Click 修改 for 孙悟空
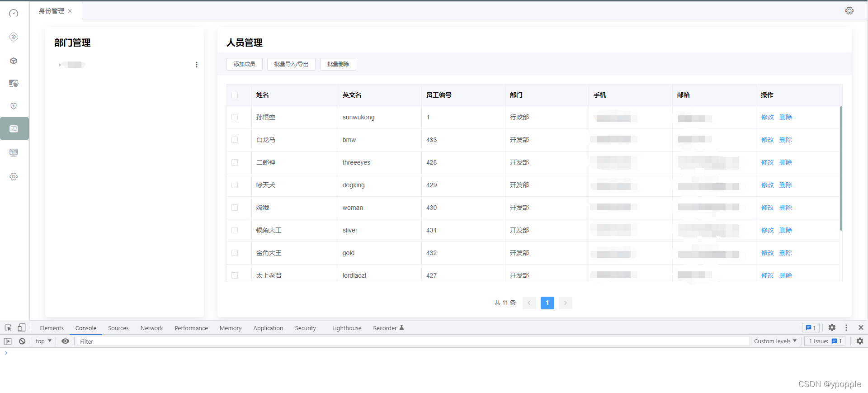The width and height of the screenshot is (868, 393). tap(768, 117)
